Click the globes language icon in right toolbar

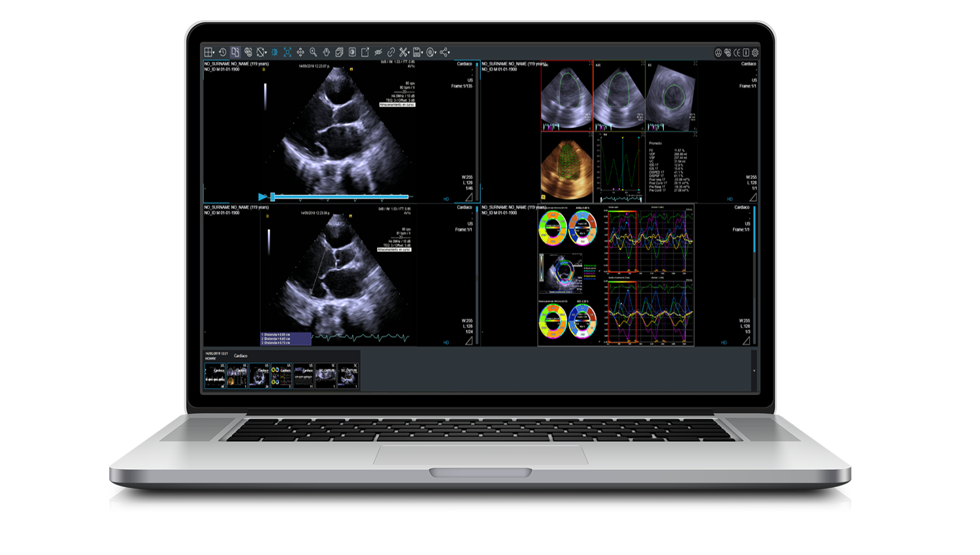(x=728, y=52)
